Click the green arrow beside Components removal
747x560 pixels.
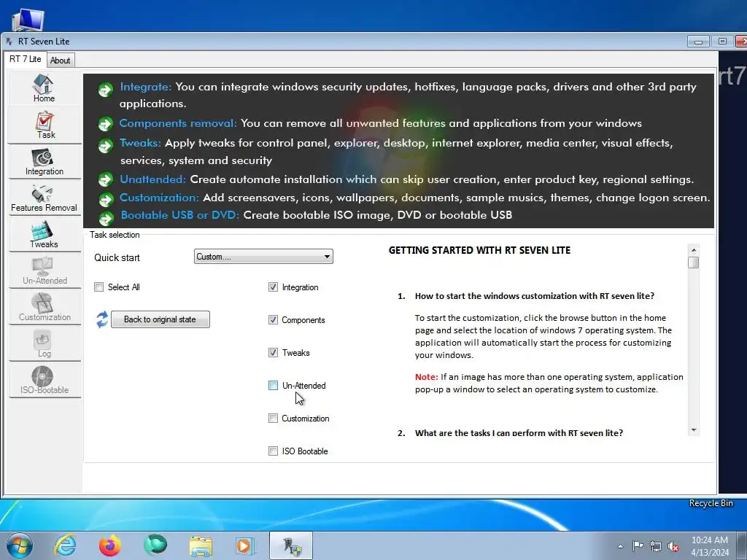point(105,124)
